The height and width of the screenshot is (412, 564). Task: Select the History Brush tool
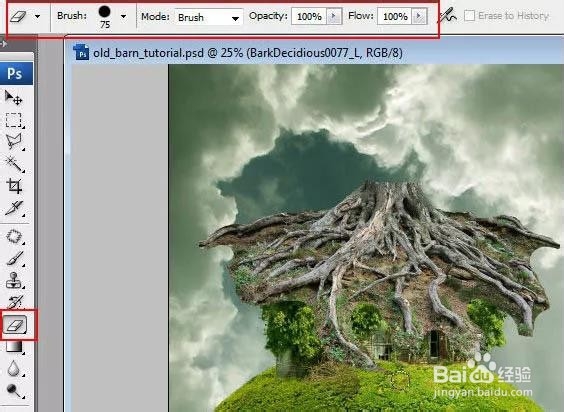[x=14, y=302]
